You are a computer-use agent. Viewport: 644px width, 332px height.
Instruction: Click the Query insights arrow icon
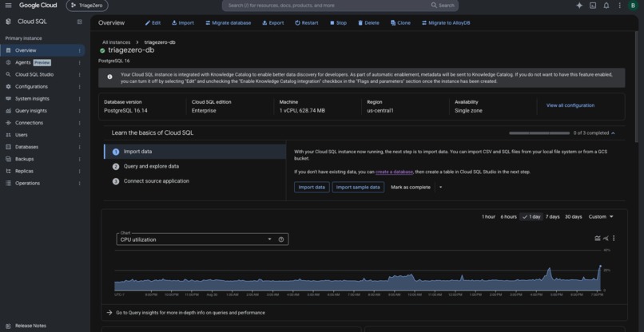109,313
